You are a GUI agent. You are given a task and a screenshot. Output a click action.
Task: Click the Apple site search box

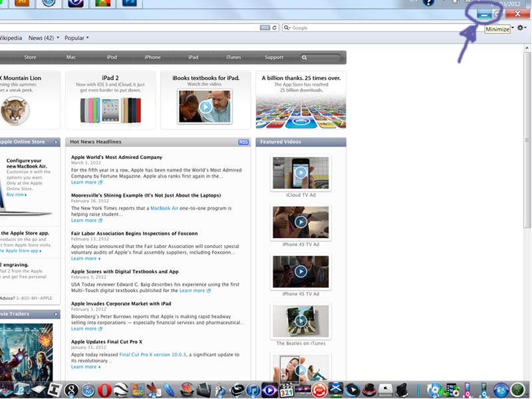321,58
